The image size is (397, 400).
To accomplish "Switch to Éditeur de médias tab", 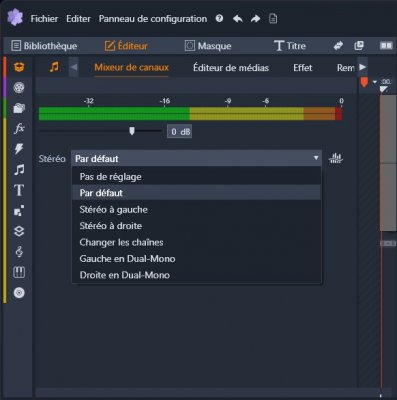I will (231, 68).
